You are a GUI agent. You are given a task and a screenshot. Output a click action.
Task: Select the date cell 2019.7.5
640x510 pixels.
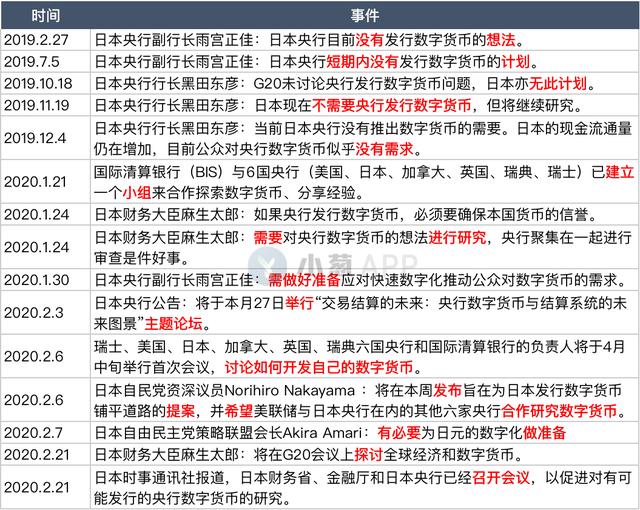click(x=45, y=62)
